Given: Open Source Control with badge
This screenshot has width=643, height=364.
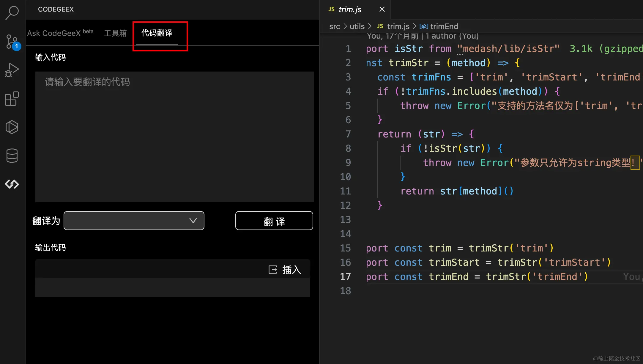Looking at the screenshot, I should pos(12,42).
